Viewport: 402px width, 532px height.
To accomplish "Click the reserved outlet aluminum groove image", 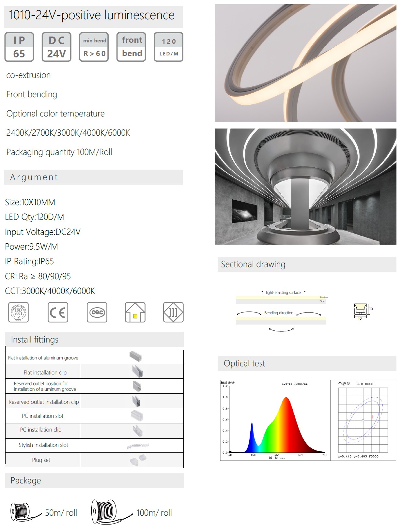I will (137, 386).
